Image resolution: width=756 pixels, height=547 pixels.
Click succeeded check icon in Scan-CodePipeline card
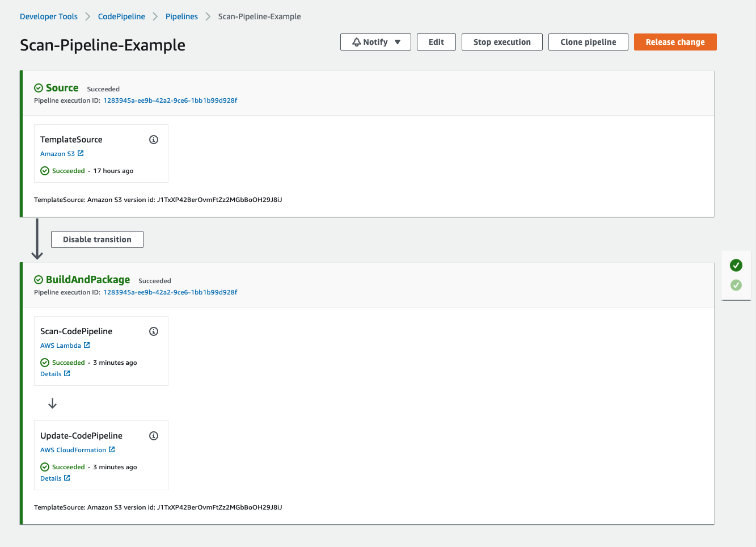(45, 363)
